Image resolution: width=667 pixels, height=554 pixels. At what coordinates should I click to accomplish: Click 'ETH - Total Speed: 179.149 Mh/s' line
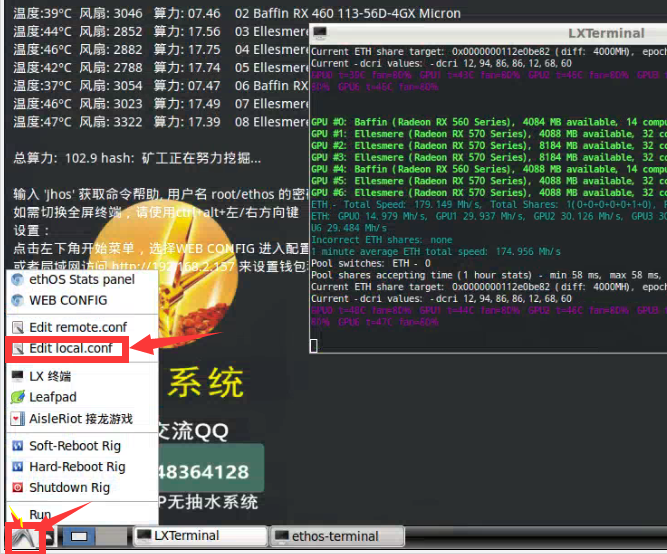tap(489, 205)
